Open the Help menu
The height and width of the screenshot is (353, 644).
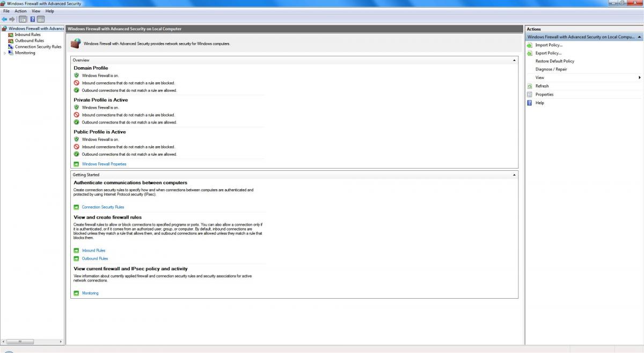coord(50,11)
